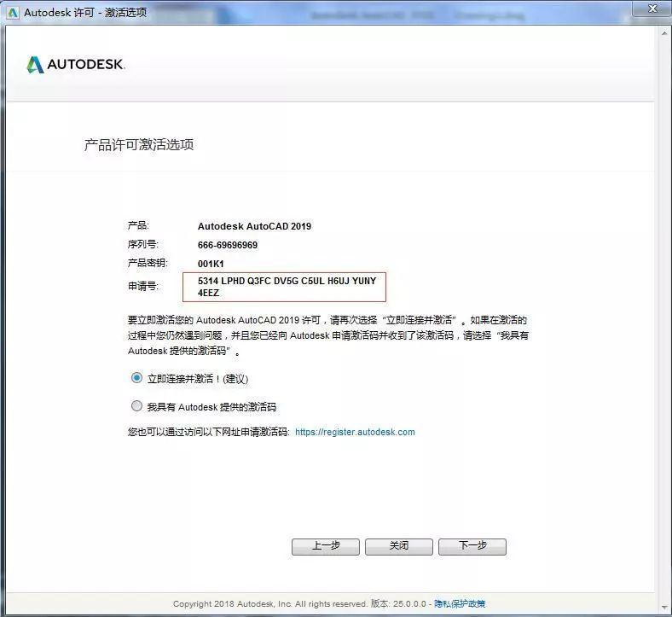The image size is (672, 617).
Task: Open the privacy policy link in footer
Action: click(x=460, y=603)
